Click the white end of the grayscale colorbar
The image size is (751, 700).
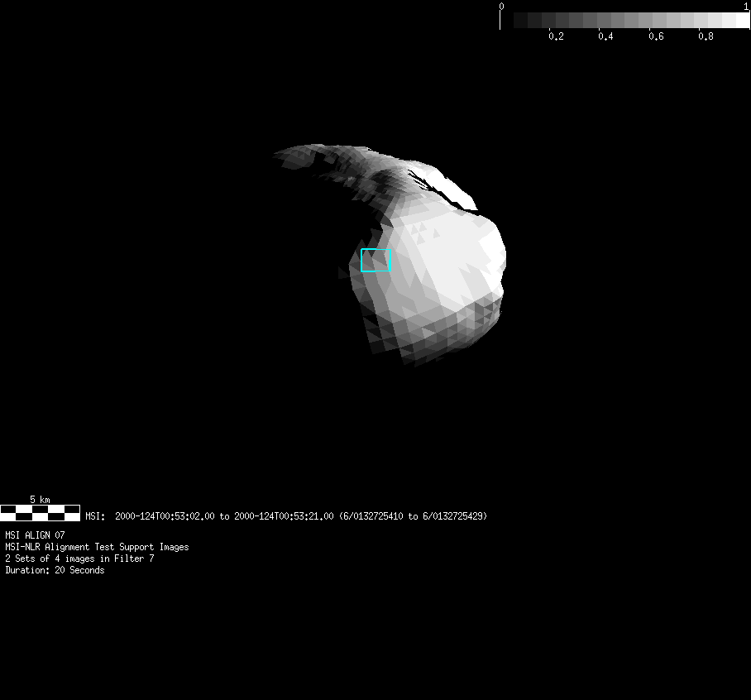point(741,21)
